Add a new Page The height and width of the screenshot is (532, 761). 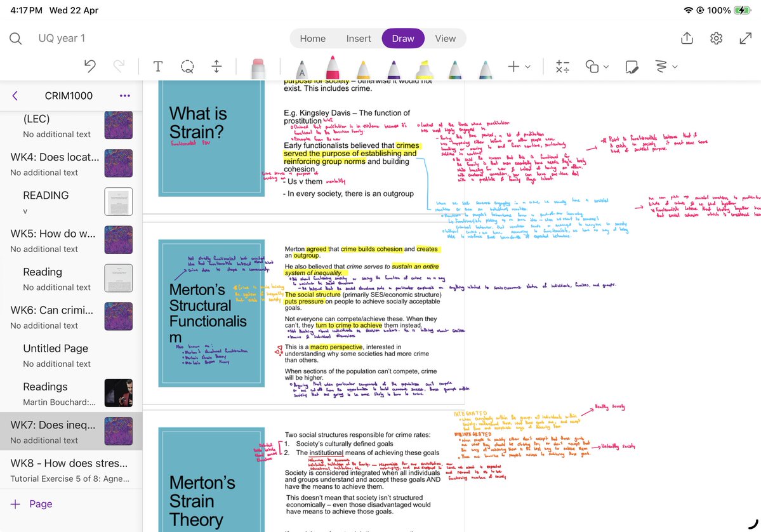coord(31,504)
